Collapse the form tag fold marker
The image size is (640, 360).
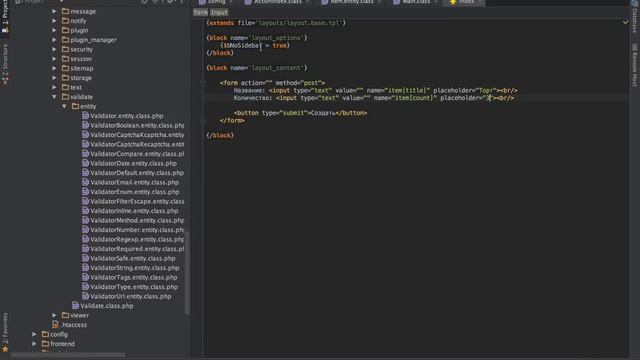203,83
